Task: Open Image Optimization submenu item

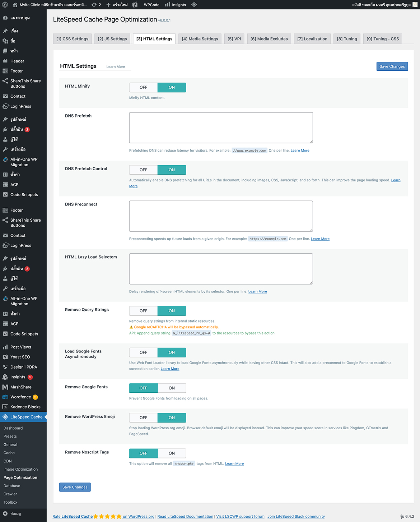Action: coord(20,470)
